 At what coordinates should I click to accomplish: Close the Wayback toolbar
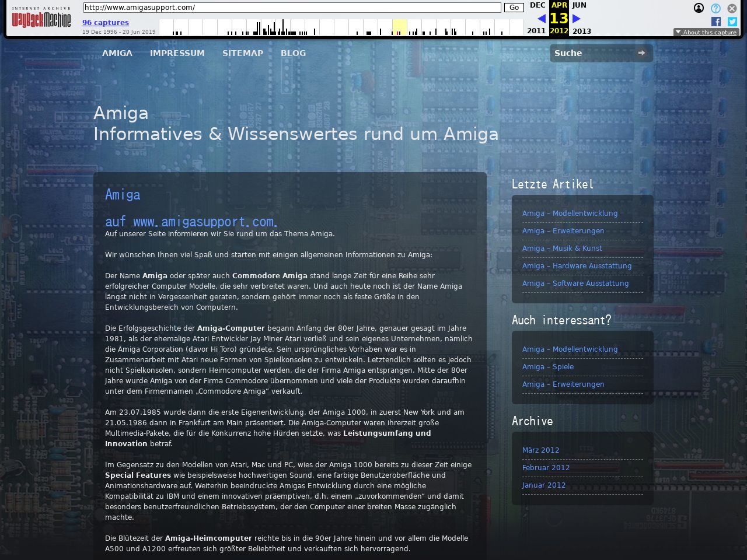tap(732, 8)
